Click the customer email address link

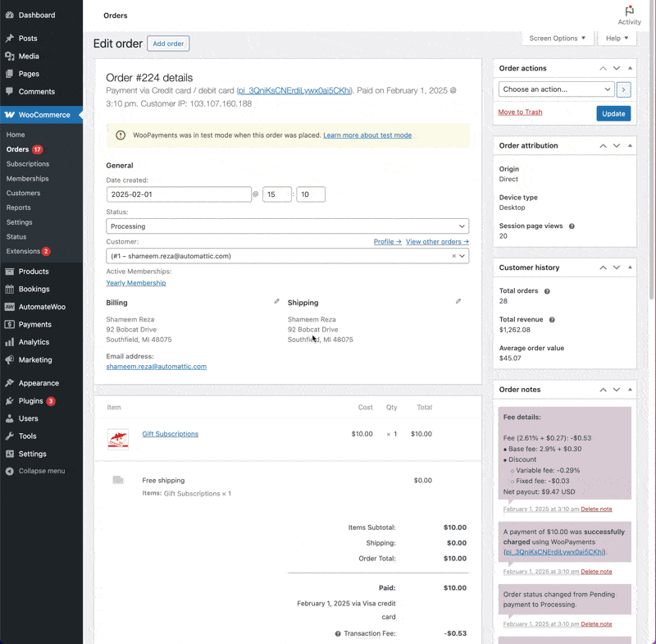(x=156, y=367)
